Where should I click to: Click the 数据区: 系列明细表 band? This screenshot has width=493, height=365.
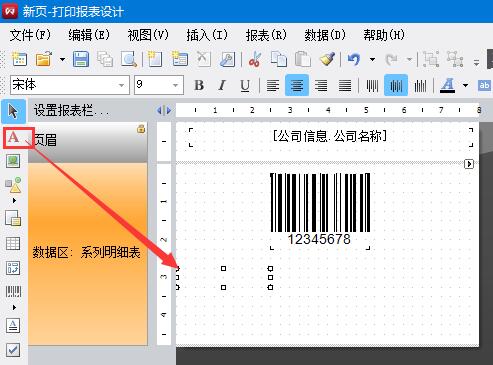(x=88, y=254)
